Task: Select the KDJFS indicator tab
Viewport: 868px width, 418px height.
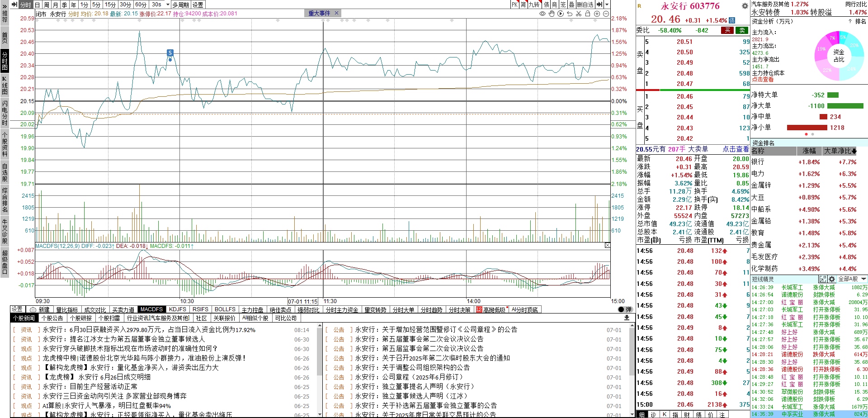Action: 178,309
